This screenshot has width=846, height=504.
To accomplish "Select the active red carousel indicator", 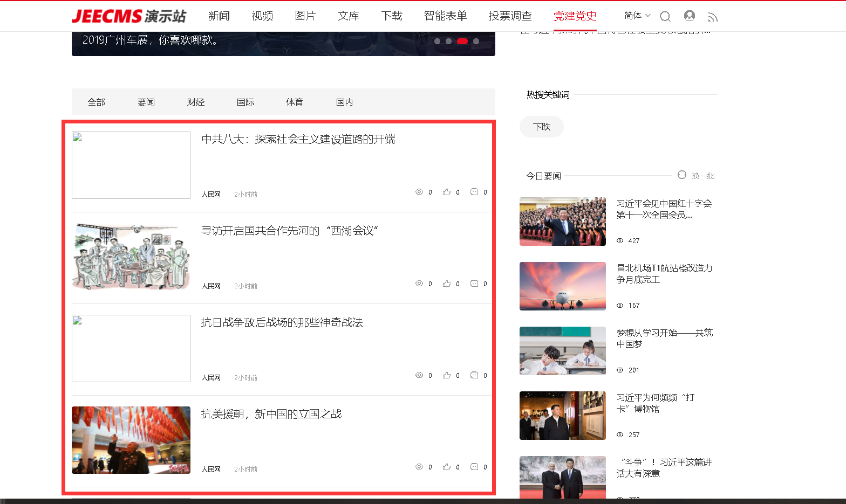I will coord(462,41).
